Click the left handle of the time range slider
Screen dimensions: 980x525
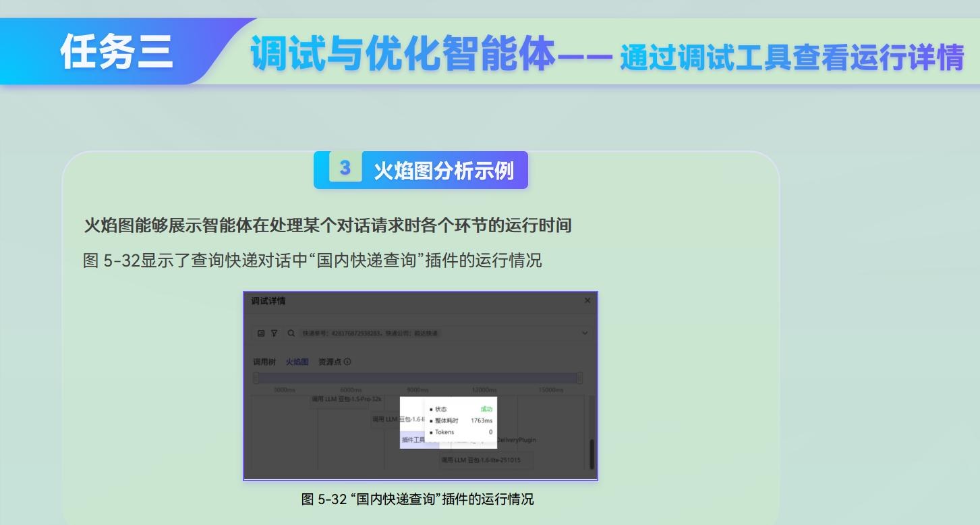256,378
